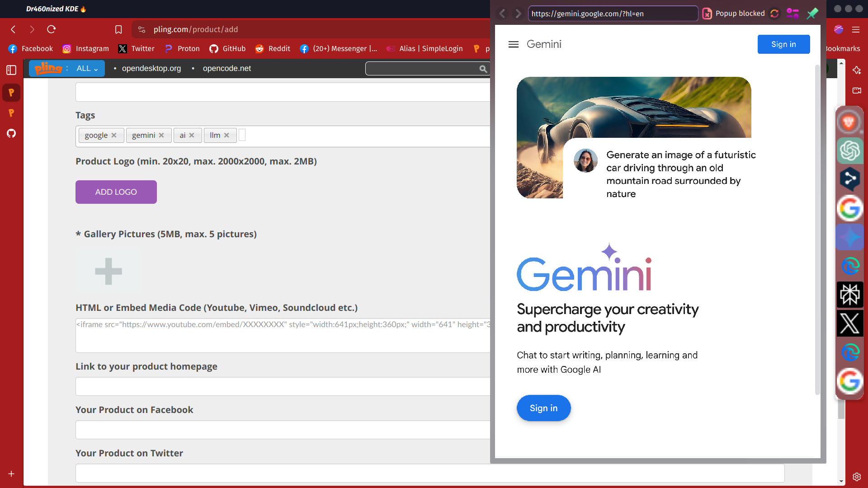Open the opencode.net link
Image resolution: width=868 pixels, height=488 pixels.
click(227, 68)
